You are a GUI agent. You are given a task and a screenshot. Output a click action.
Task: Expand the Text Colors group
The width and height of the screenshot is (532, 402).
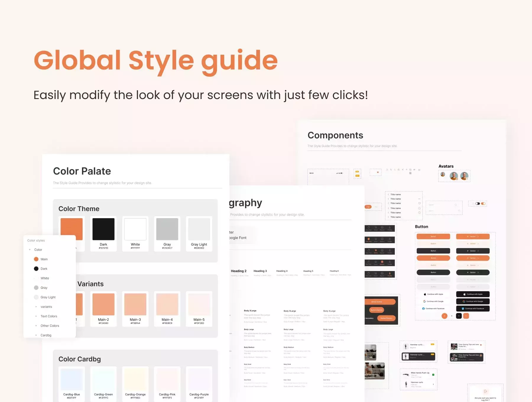coord(36,316)
